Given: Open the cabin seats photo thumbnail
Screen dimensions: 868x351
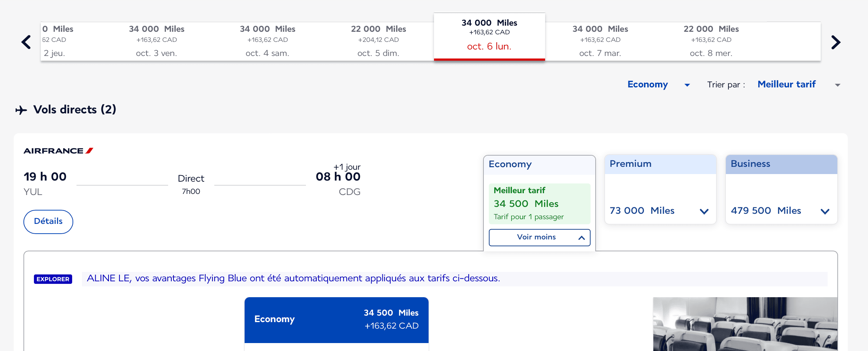Looking at the screenshot, I should [x=745, y=324].
